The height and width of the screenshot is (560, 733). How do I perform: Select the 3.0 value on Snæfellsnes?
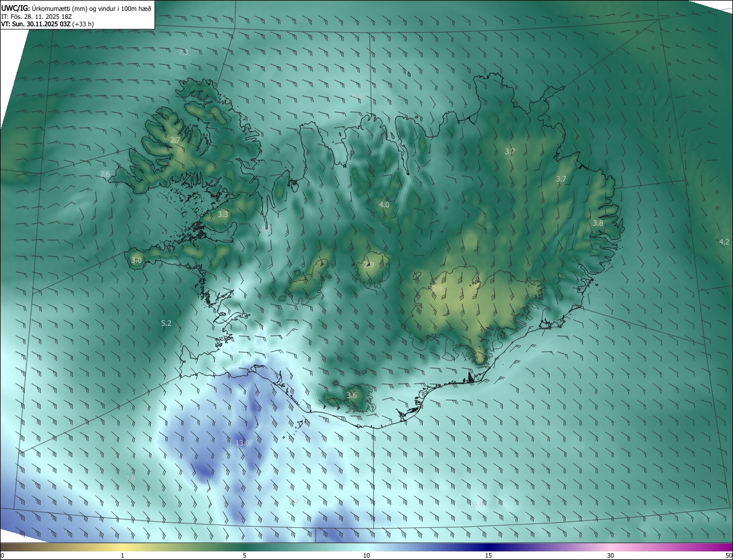(x=136, y=260)
